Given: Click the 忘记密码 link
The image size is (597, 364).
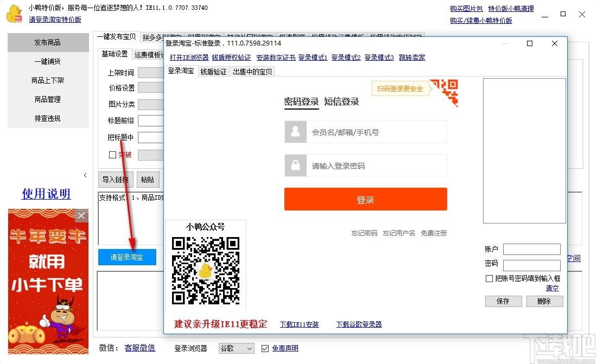Looking at the screenshot, I should pyautogui.click(x=364, y=233).
